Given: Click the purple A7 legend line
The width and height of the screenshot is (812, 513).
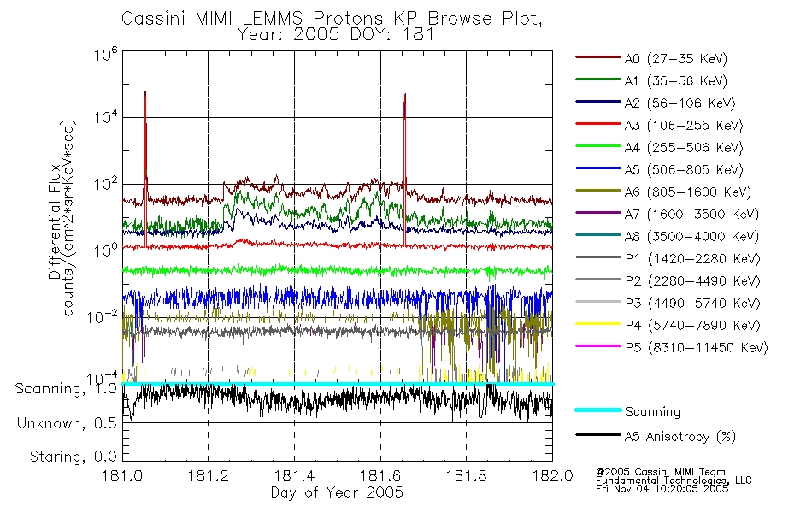Looking at the screenshot, I should tap(598, 212).
